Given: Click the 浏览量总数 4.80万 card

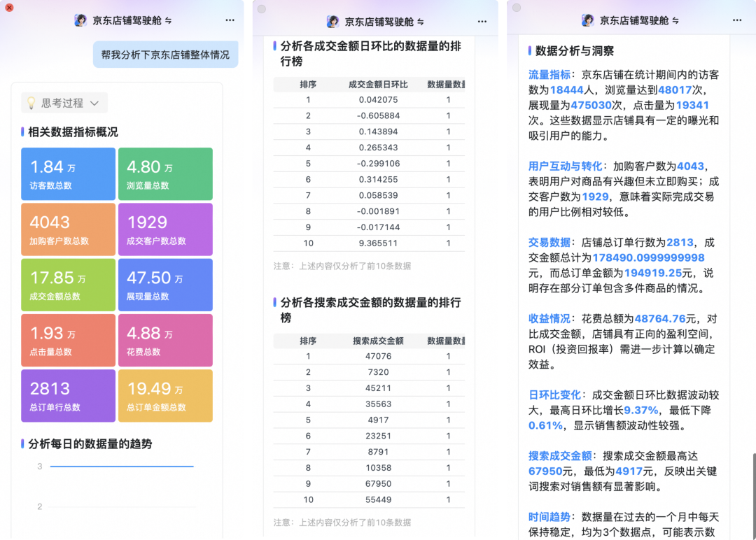Looking at the screenshot, I should [165, 174].
